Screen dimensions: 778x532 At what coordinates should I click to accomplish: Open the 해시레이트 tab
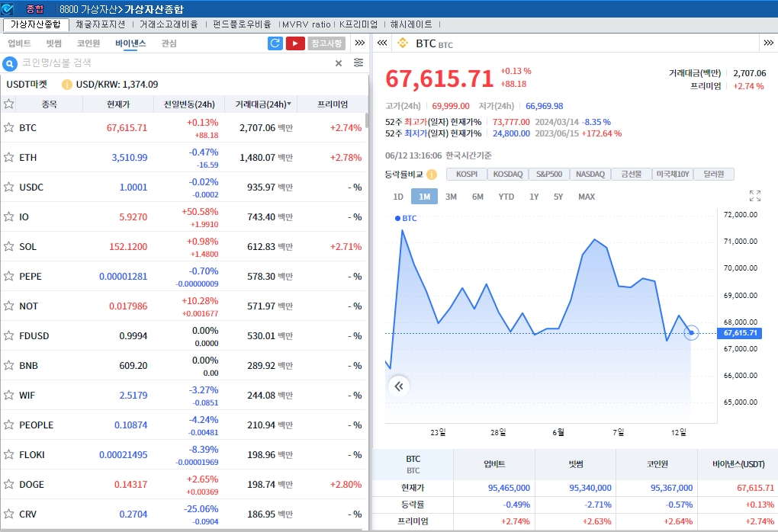point(411,24)
